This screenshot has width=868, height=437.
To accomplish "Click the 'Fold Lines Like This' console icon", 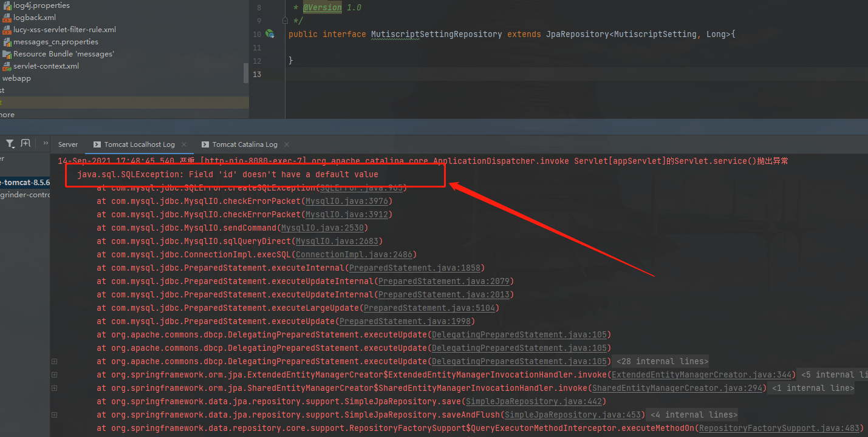I will 26,143.
